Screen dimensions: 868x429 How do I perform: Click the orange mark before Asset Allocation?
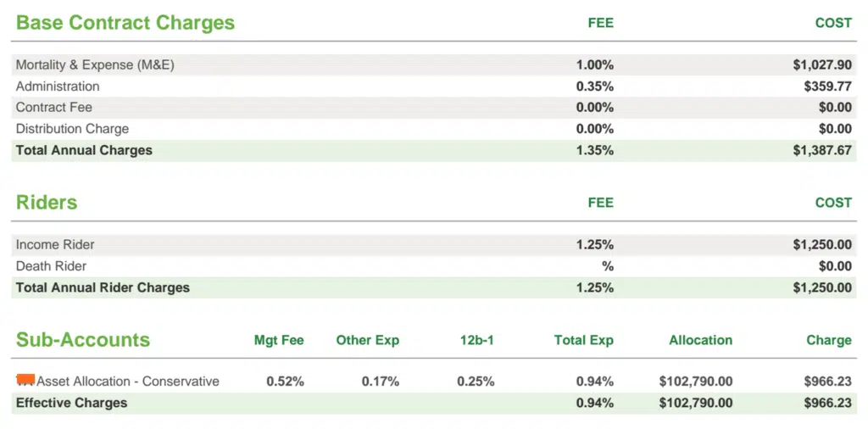[x=25, y=379]
